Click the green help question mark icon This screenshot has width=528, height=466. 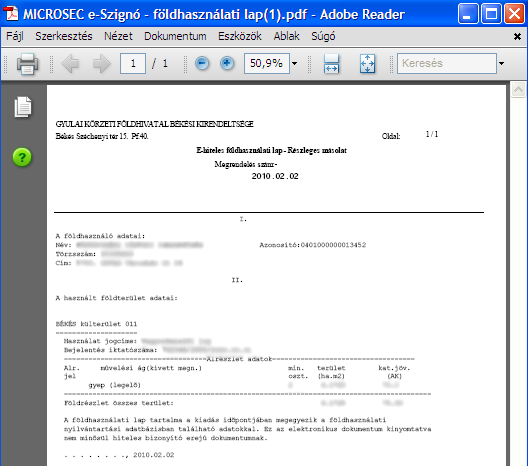22,157
